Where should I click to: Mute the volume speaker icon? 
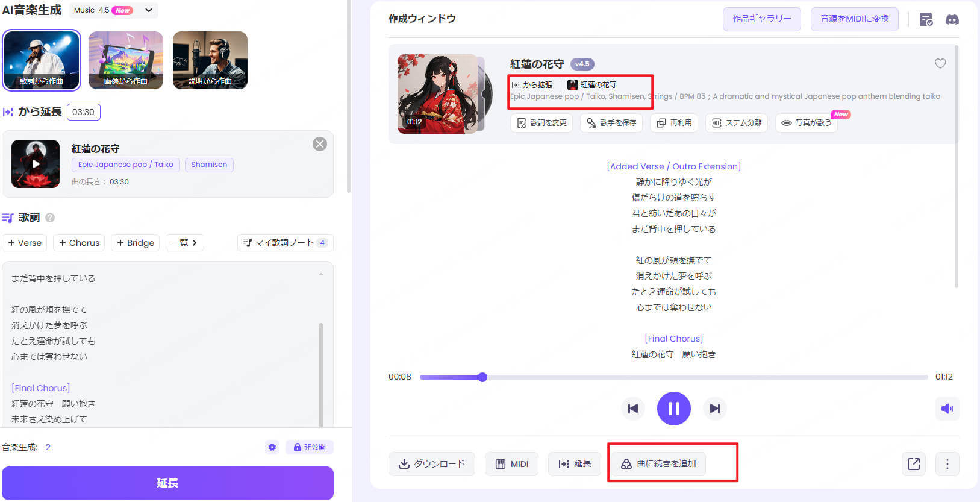tap(947, 409)
